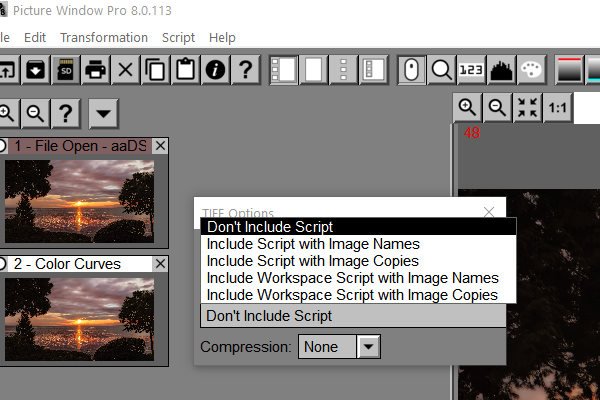Select 'Include Script with Image Names' option
Image resolution: width=600 pixels, height=400 pixels.
click(313, 244)
